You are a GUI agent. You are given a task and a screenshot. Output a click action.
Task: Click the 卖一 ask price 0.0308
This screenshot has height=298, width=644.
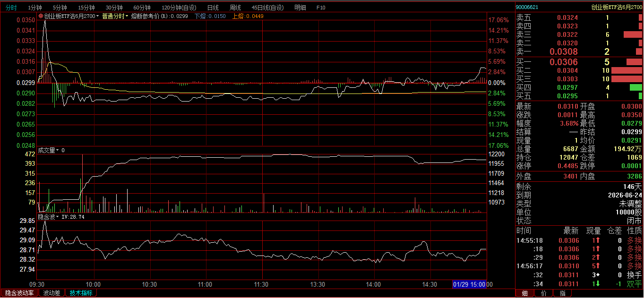(564, 51)
